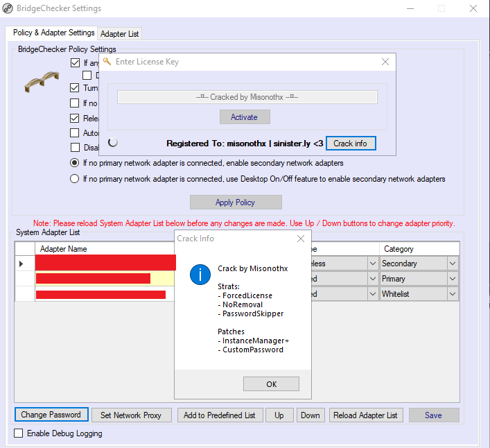Open the Secondary category dropdown
490x448 pixels.
pyautogui.click(x=453, y=264)
